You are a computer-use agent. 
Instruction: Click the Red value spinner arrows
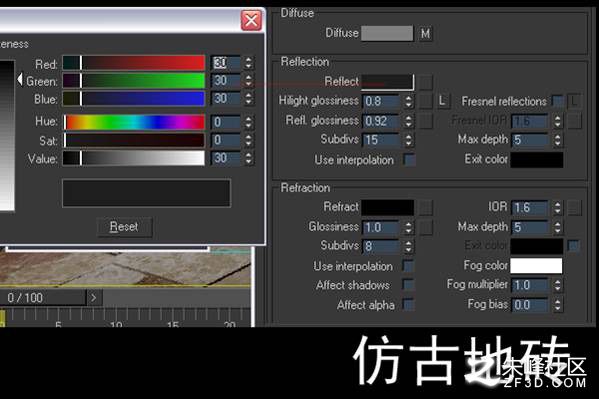pyautogui.click(x=248, y=63)
